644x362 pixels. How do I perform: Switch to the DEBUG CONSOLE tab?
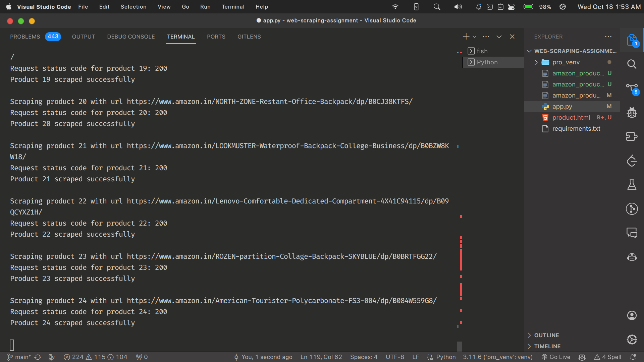131,37
